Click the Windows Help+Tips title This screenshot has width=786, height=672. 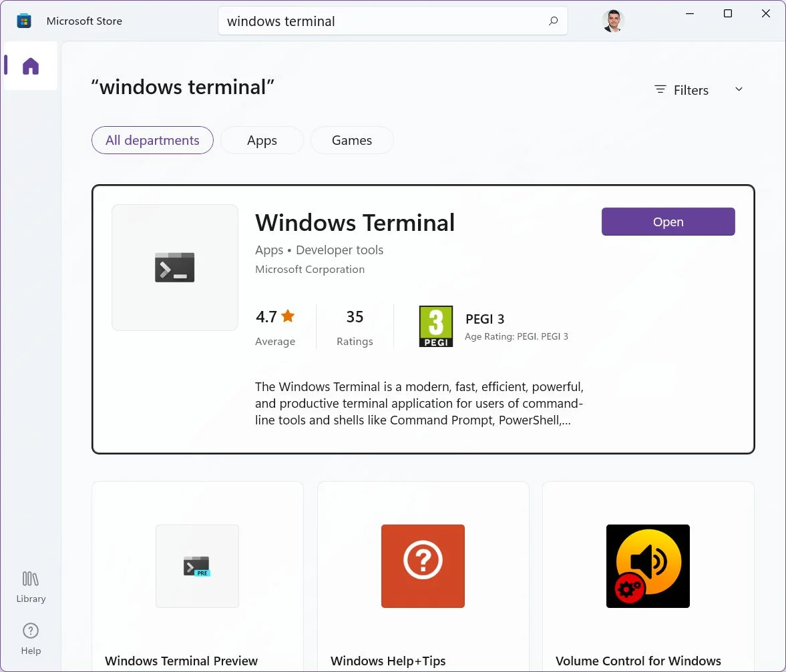point(388,661)
